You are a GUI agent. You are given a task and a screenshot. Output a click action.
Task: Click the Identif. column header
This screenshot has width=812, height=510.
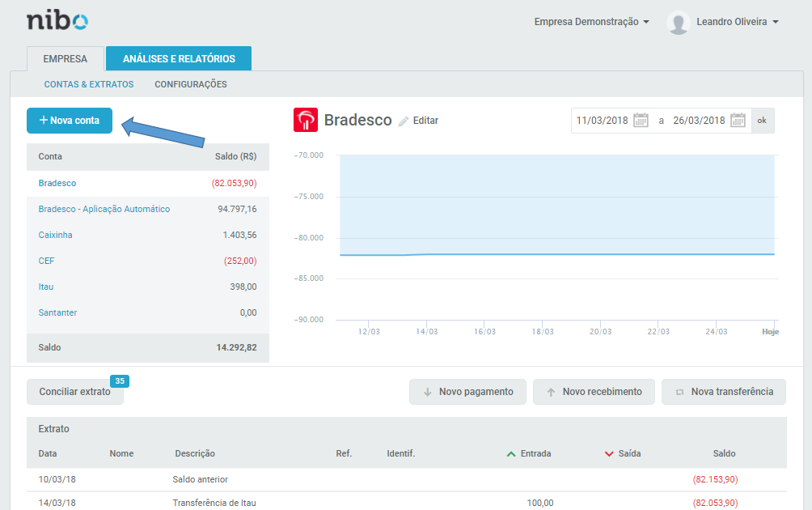401,453
